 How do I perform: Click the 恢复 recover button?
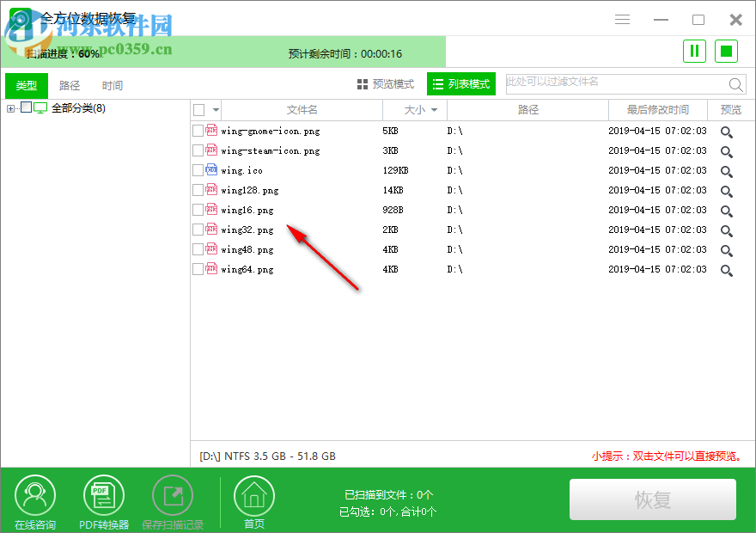(x=653, y=499)
